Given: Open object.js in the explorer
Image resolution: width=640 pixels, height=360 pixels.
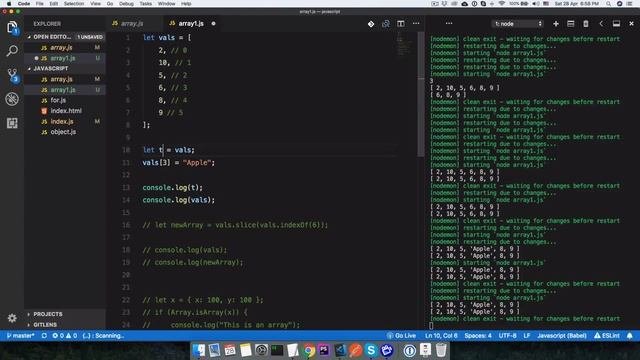Looking at the screenshot, I should coord(64,132).
